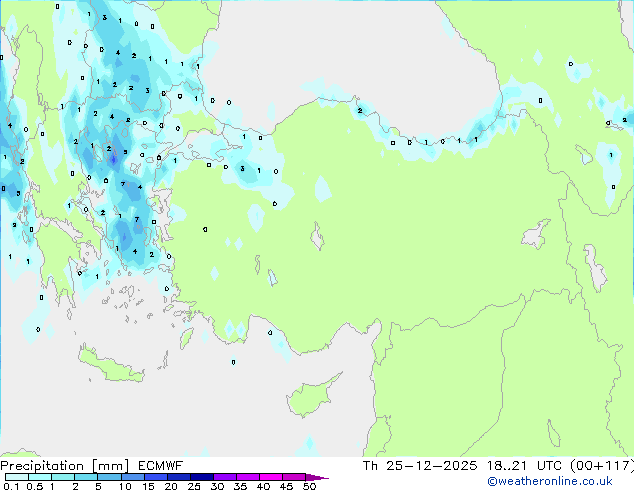Click the 'Precipitation [mm]' title text
The image size is (634, 490).
(64, 466)
